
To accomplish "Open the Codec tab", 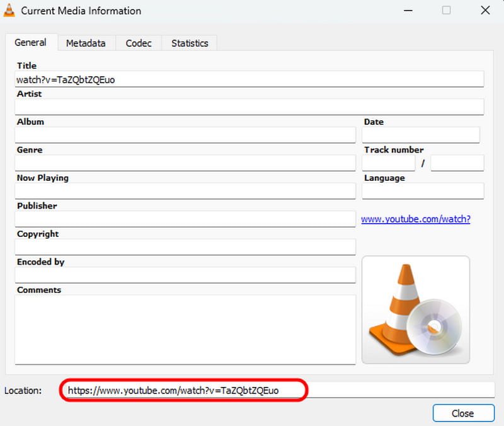I will click(x=138, y=43).
